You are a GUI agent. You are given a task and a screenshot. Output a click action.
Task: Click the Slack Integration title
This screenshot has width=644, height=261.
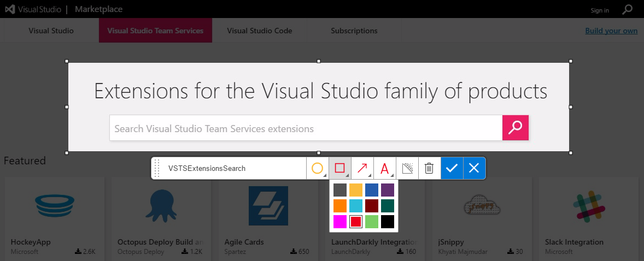click(x=574, y=242)
